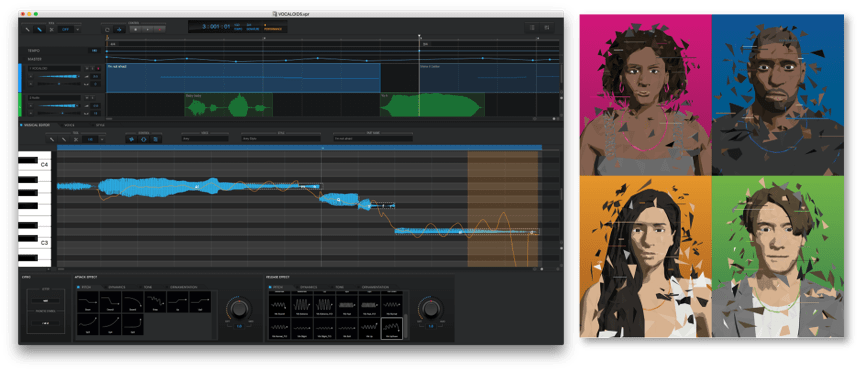Toggle the mute button on VOCALOID track
Viewport: 857px width, 371px height.
point(87,68)
